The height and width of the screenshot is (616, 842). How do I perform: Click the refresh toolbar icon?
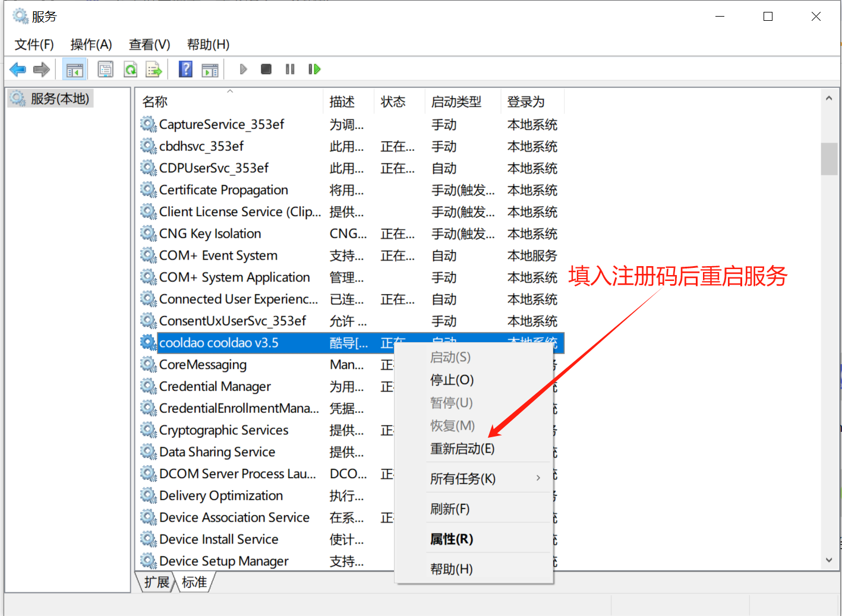pos(130,70)
